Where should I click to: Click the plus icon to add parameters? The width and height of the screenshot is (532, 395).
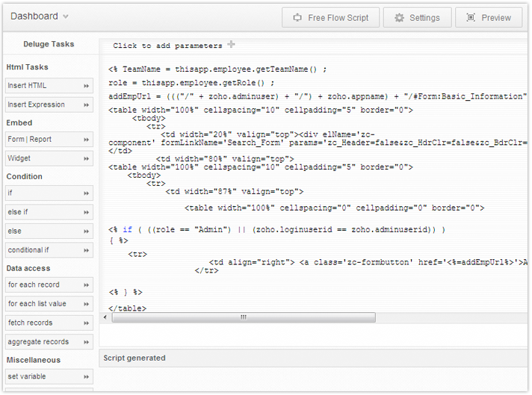[x=231, y=45]
